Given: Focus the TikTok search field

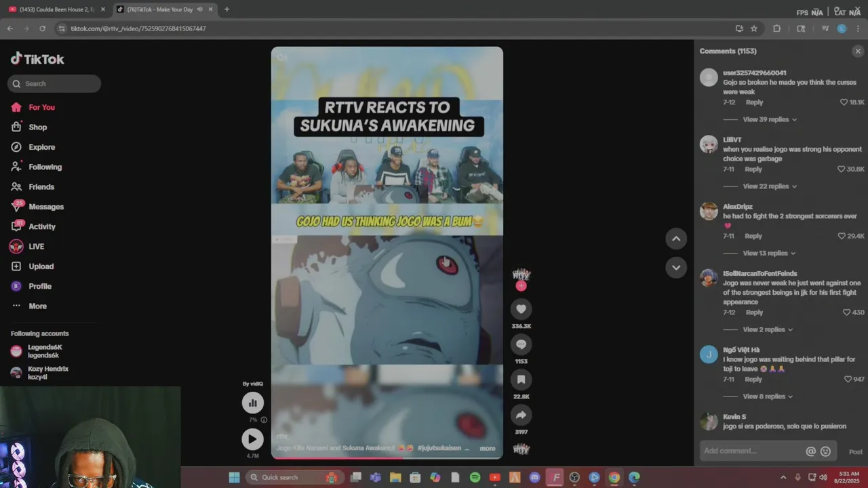Looking at the screenshot, I should pyautogui.click(x=54, y=84).
